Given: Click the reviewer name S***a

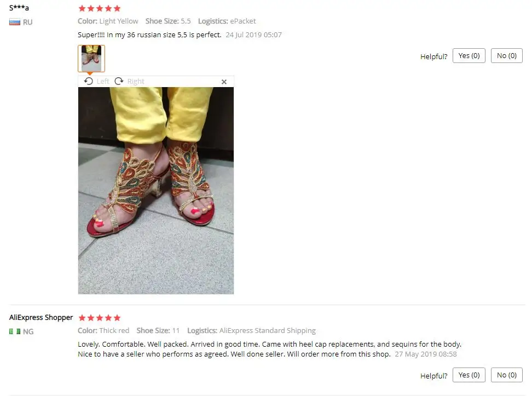Looking at the screenshot, I should point(19,8).
